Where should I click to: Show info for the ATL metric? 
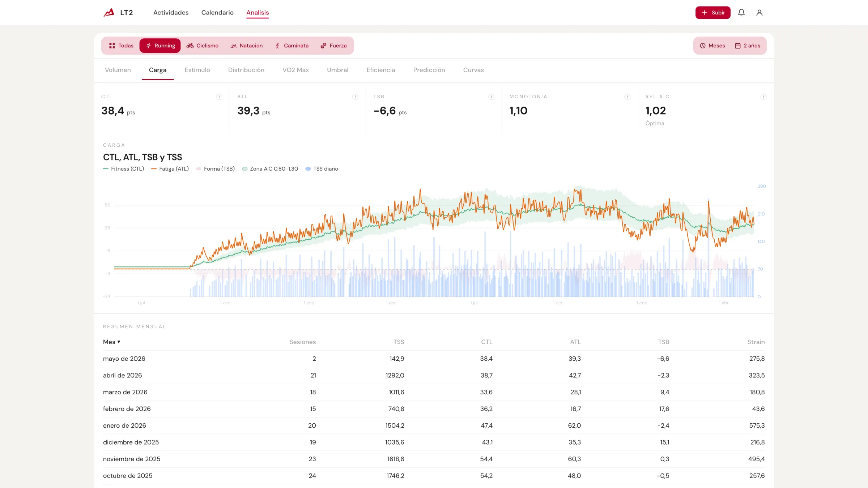coord(355,97)
